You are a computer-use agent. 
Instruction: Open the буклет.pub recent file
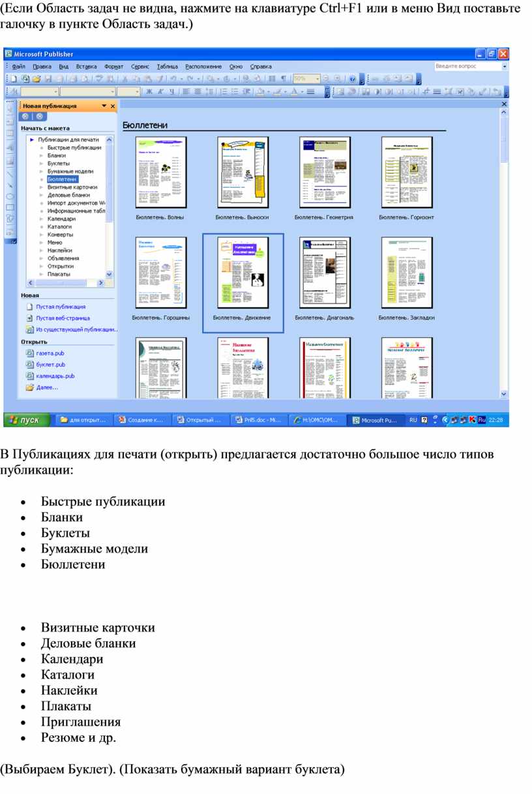pos(51,365)
